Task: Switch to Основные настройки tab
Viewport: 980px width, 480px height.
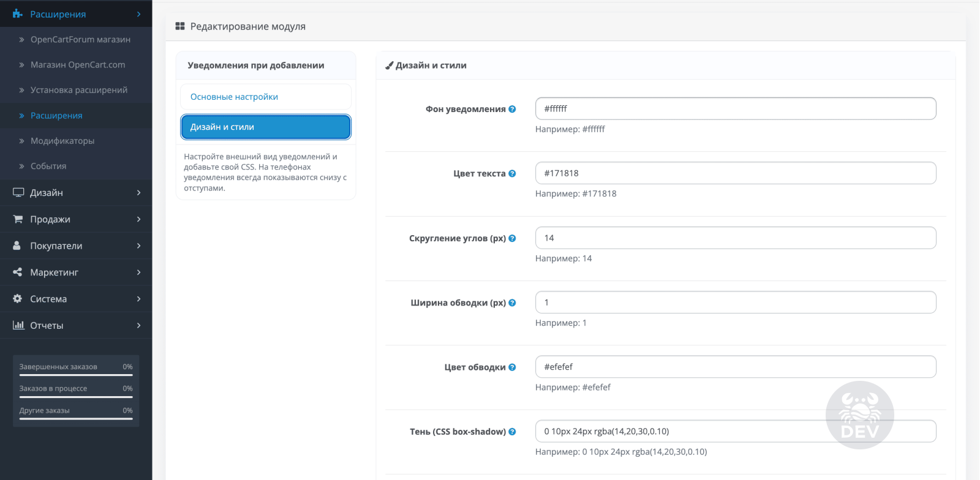Action: pyautogui.click(x=266, y=97)
